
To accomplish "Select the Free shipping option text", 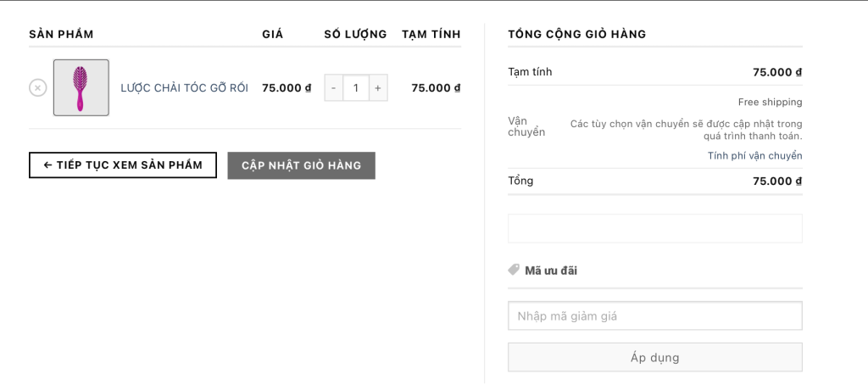I will [x=770, y=102].
